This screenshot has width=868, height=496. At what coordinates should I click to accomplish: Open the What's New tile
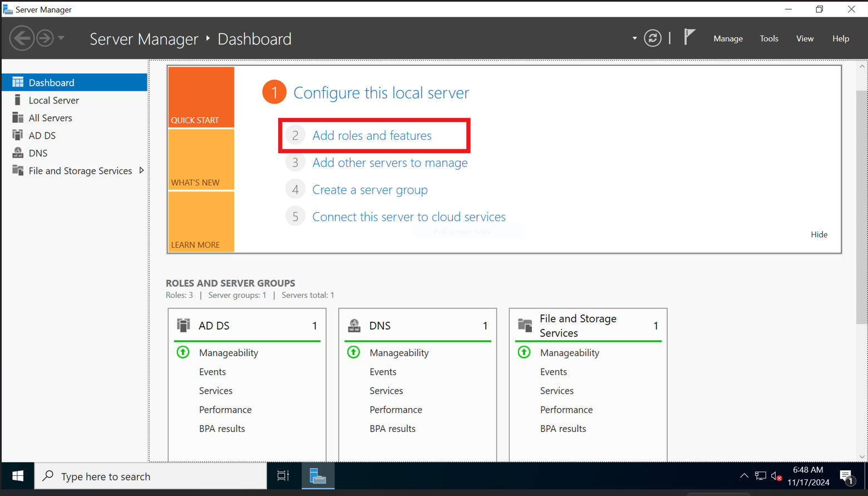click(201, 160)
